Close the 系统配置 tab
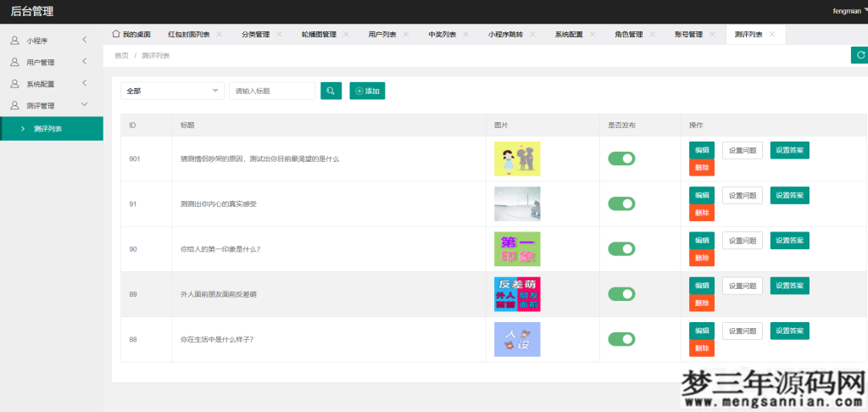868x412 pixels. (x=593, y=34)
